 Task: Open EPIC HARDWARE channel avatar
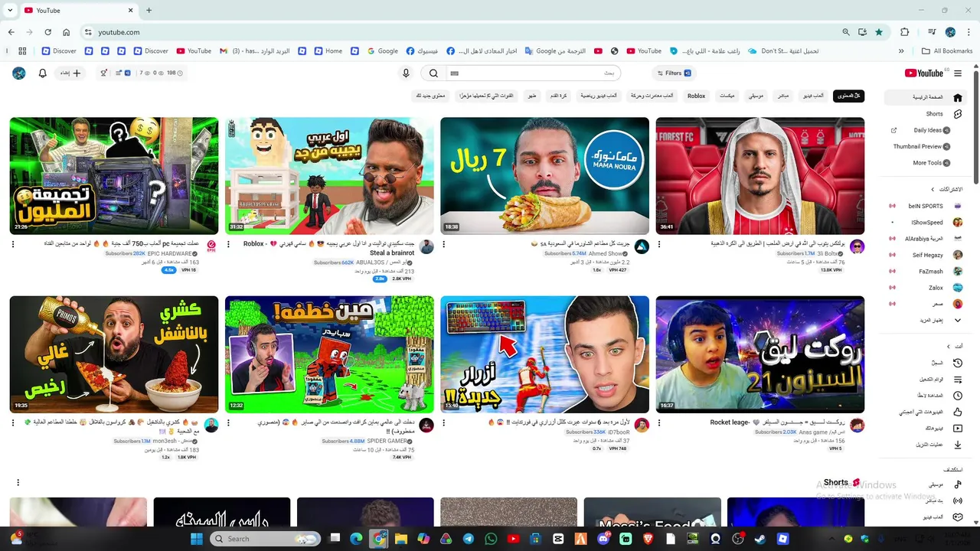click(211, 246)
